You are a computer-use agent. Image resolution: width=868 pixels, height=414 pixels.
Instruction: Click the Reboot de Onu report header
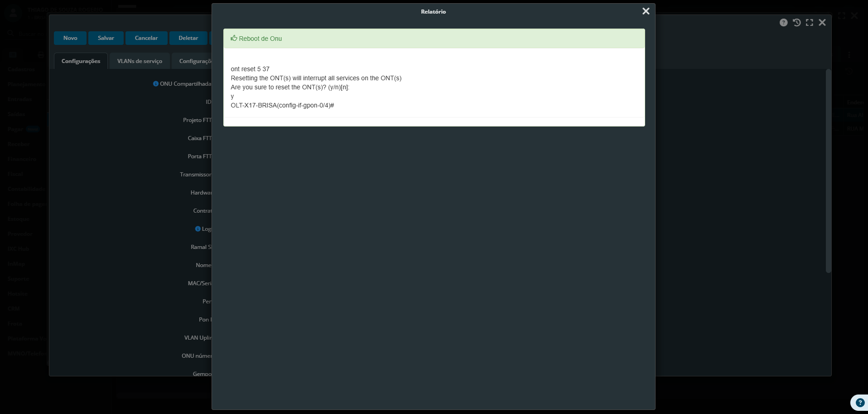pos(434,39)
